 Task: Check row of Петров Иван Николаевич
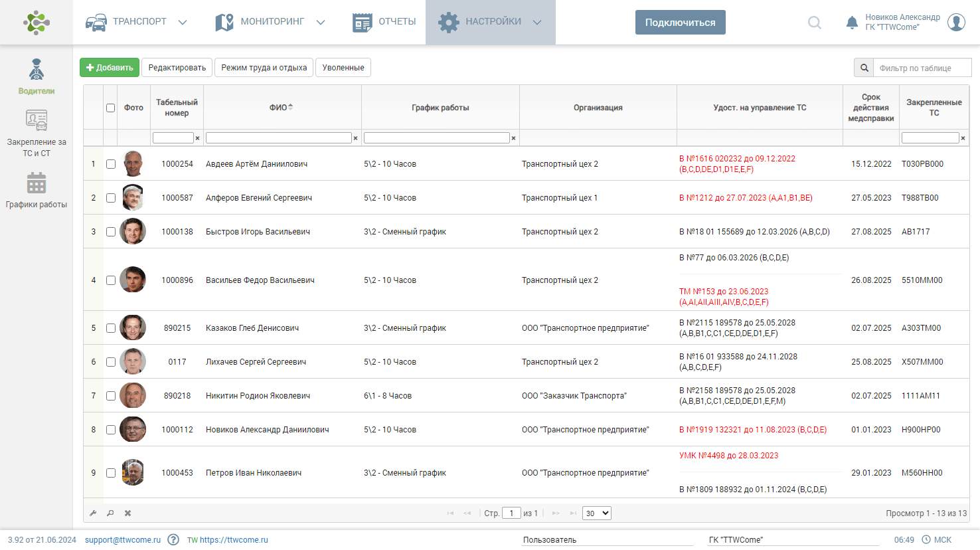tap(111, 473)
